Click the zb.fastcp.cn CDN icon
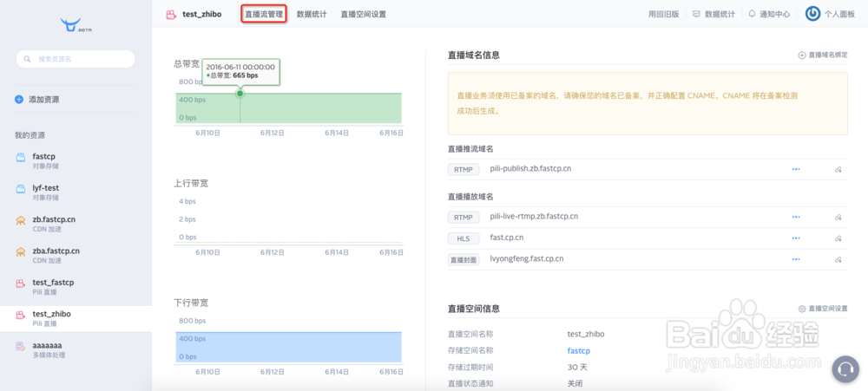The height and width of the screenshot is (391, 868). tap(21, 220)
